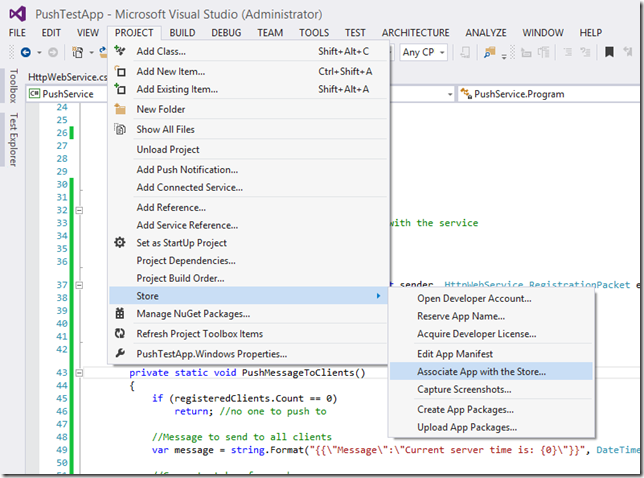Viewport: 644px width, 478px height.
Task: Choose Upload App Packages entry
Action: coord(491,427)
